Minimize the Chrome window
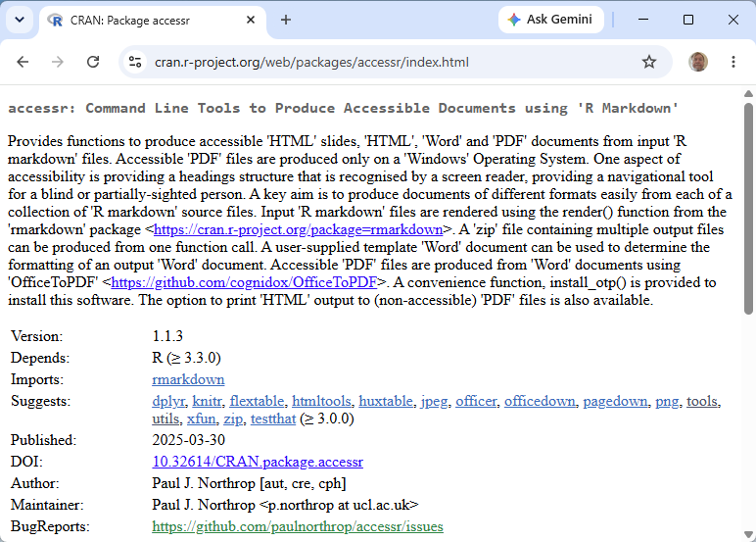Image resolution: width=756 pixels, height=542 pixels. point(643,20)
